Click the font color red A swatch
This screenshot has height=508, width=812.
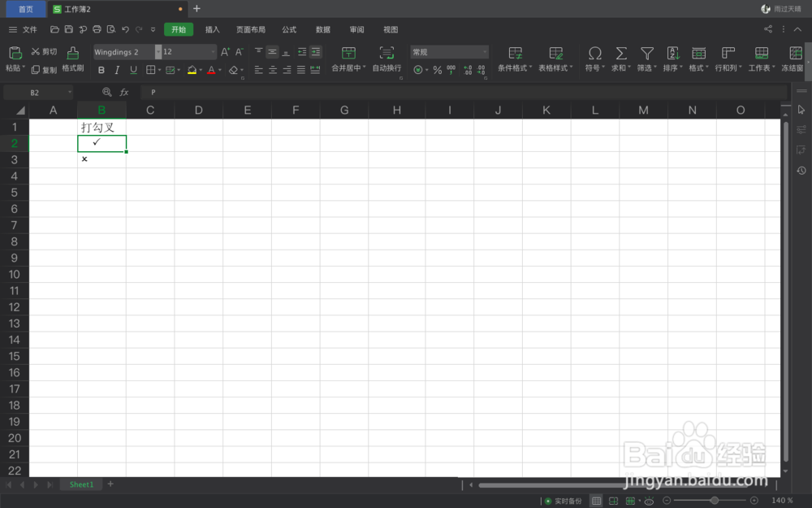pyautogui.click(x=211, y=70)
